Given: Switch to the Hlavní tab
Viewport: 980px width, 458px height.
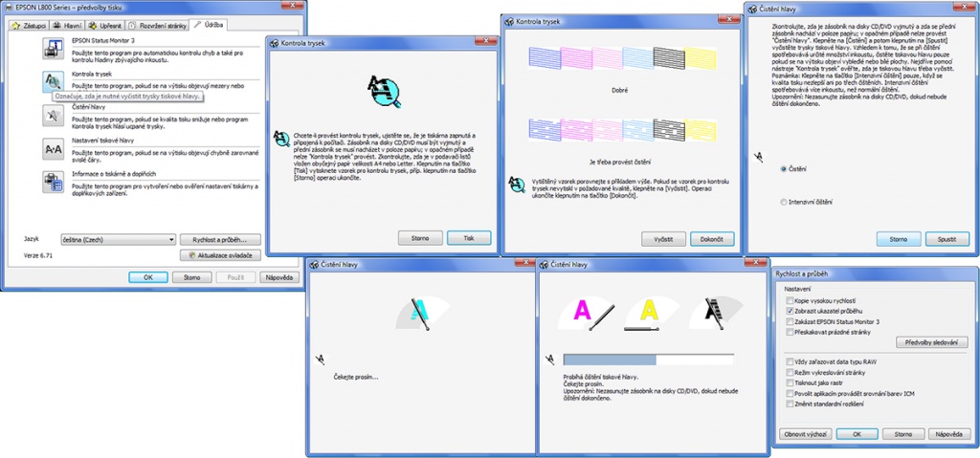Looking at the screenshot, I should pyautogui.click(x=67, y=26).
